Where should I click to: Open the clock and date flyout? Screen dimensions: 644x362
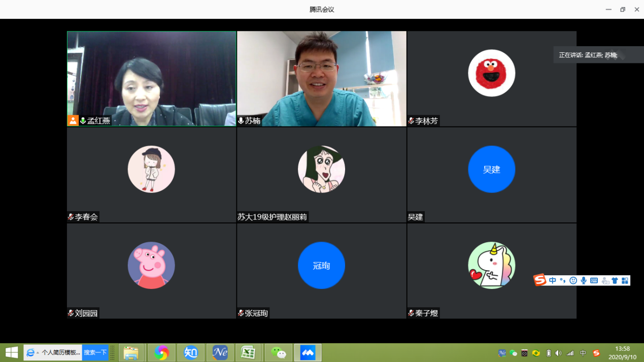click(x=622, y=353)
